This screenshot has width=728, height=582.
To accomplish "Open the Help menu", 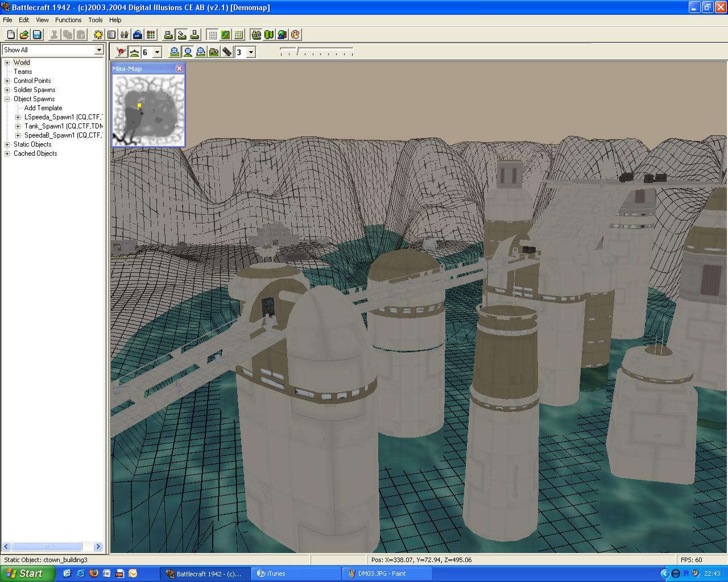I will point(115,20).
